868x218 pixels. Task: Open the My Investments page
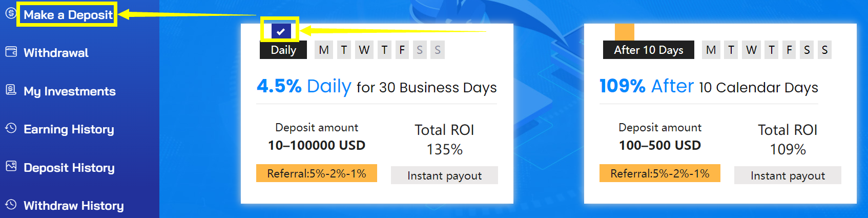tap(70, 91)
